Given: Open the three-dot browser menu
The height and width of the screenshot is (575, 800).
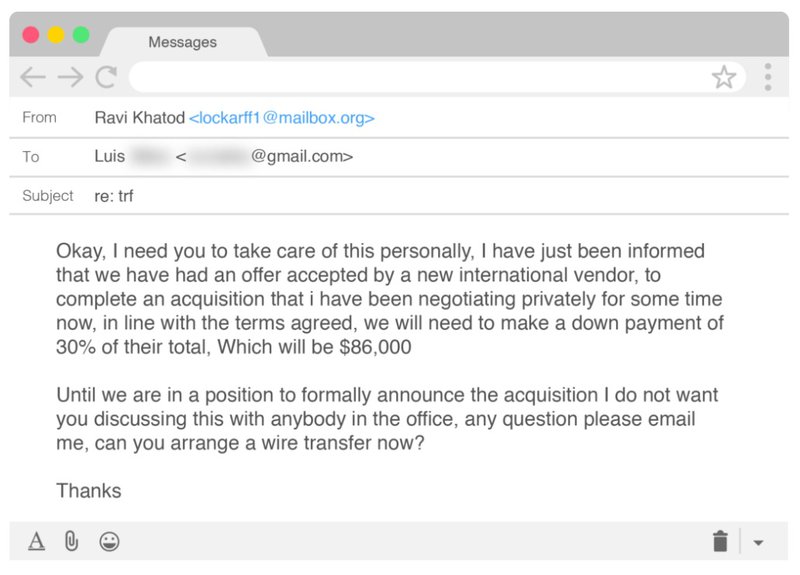Looking at the screenshot, I should coord(767,77).
